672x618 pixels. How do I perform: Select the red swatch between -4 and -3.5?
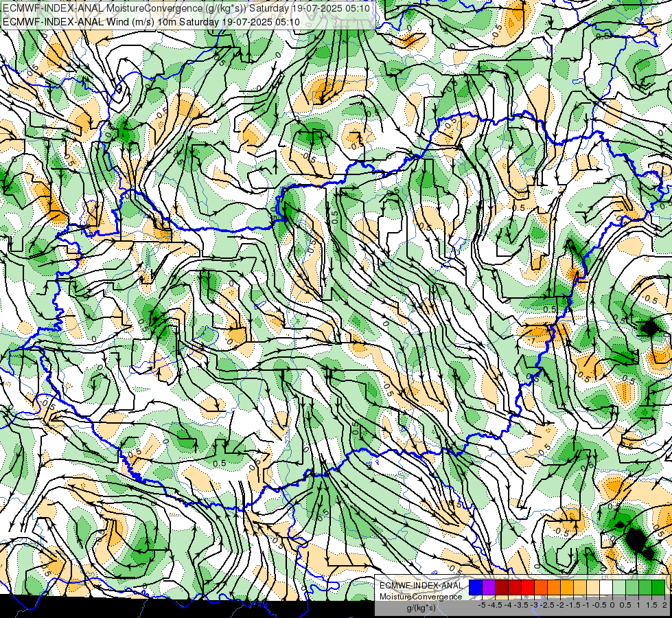tap(515, 587)
